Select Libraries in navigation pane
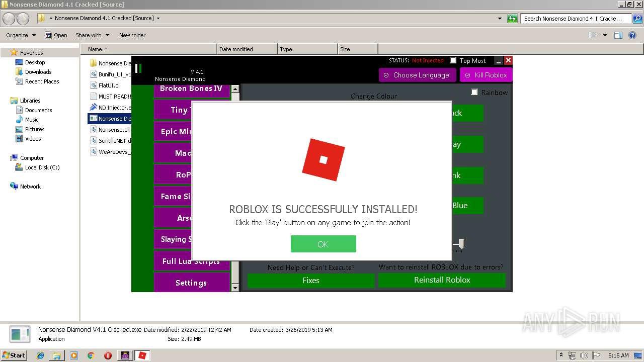Image resolution: width=644 pixels, height=362 pixels. click(30, 101)
